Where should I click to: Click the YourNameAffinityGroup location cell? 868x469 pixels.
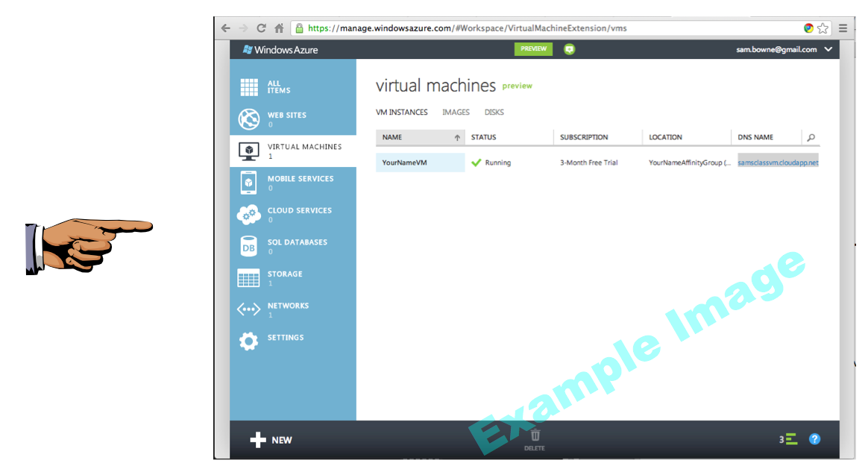coord(689,163)
